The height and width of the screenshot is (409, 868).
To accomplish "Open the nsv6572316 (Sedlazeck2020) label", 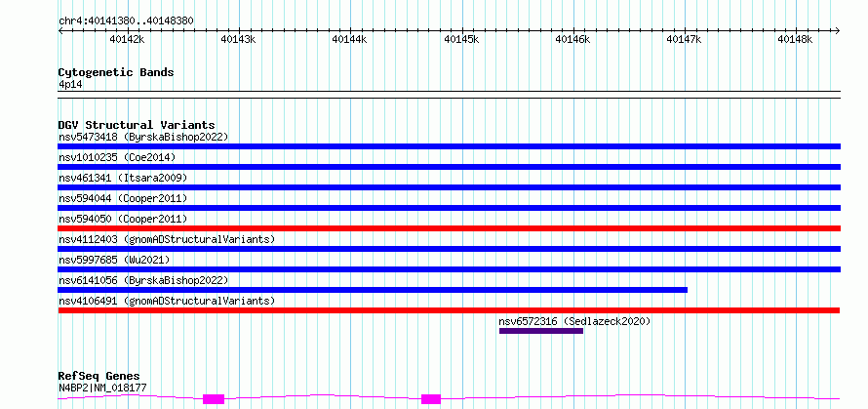I will 574,321.
